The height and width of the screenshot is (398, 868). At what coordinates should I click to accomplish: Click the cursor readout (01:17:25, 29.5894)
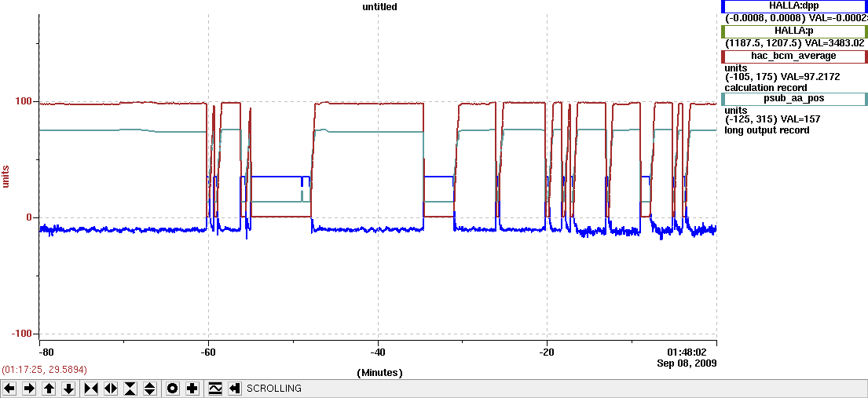pyautogui.click(x=45, y=369)
